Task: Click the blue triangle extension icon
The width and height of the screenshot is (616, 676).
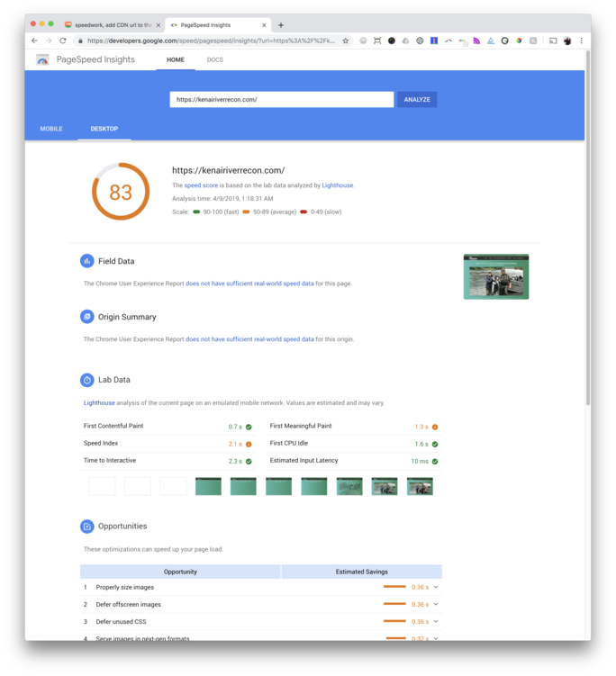Action: [x=491, y=41]
